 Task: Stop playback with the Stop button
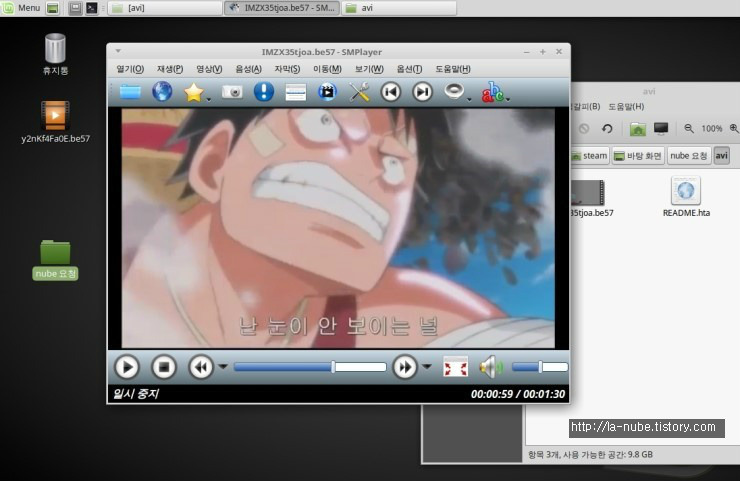point(164,367)
